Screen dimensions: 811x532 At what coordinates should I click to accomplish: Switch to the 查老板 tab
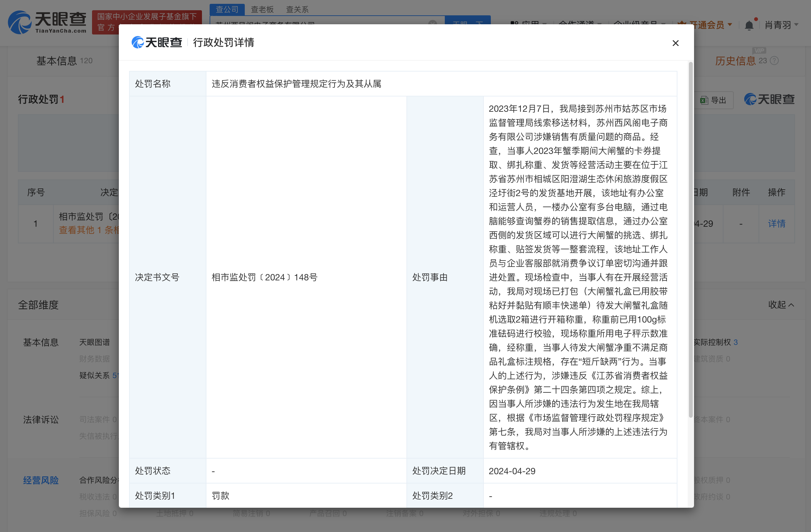click(x=262, y=9)
